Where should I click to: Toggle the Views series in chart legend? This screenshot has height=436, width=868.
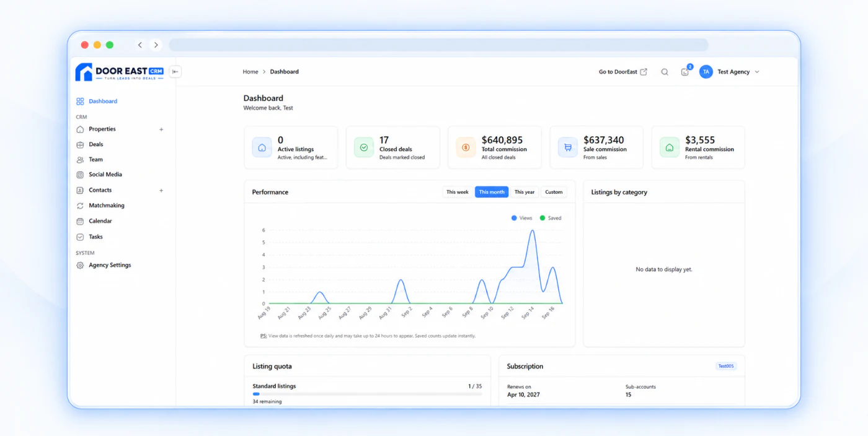coord(522,218)
